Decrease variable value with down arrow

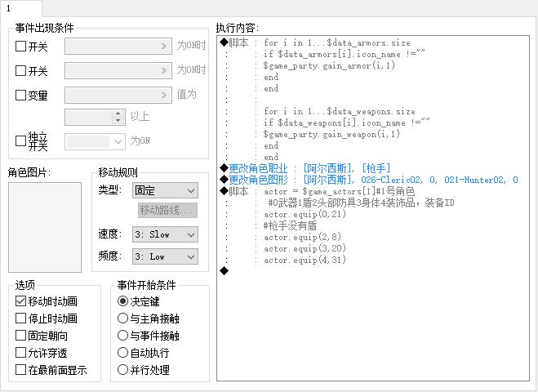118,121
